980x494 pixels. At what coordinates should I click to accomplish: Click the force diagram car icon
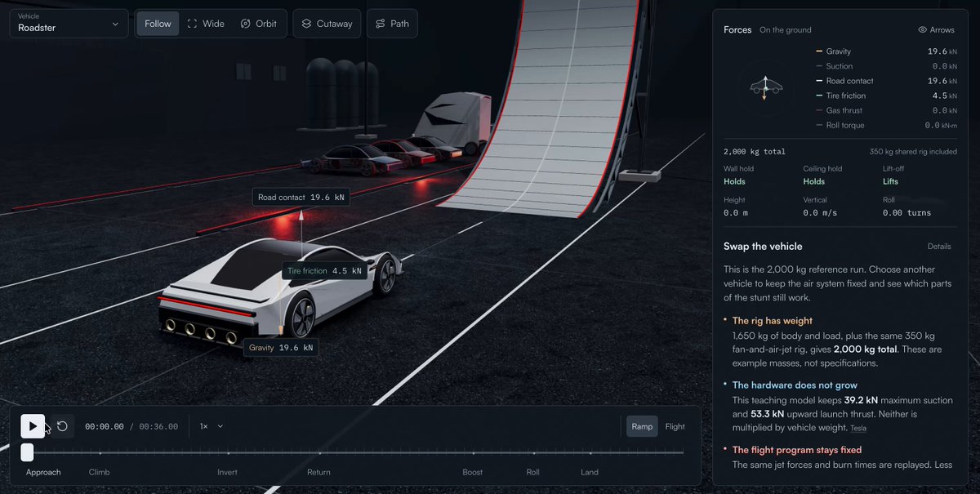(x=764, y=87)
